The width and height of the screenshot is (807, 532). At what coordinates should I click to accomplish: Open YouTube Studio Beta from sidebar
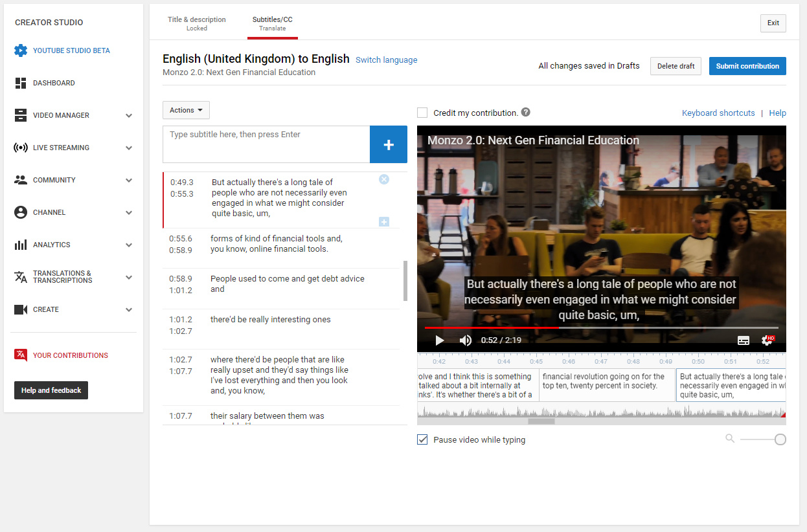(x=71, y=50)
